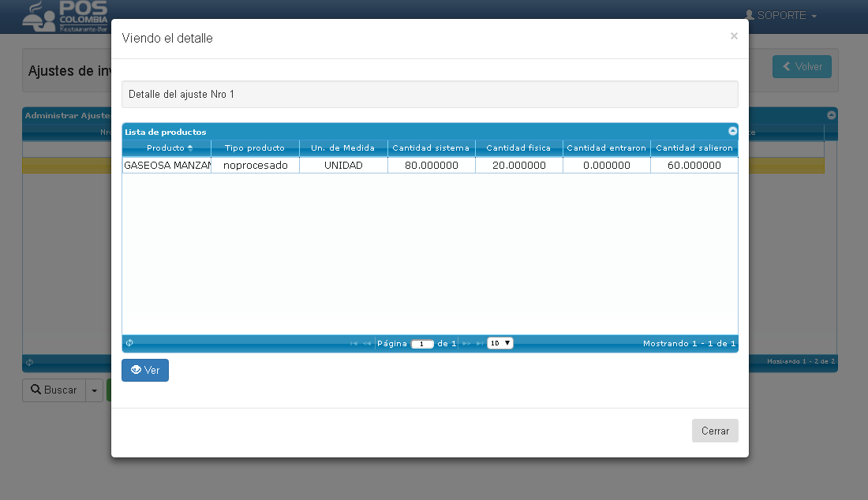The image size is (868, 500).
Task: Open the SOPORTE user menu
Action: pyautogui.click(x=781, y=16)
